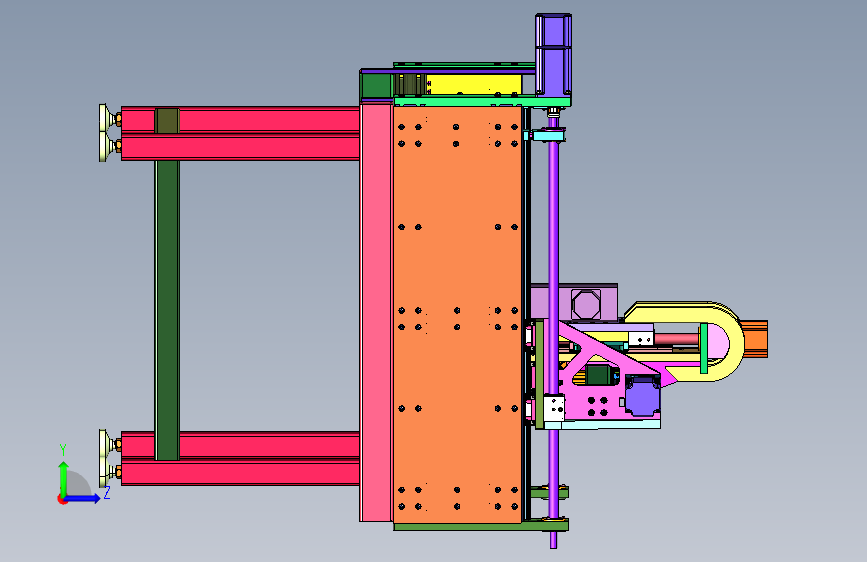Select the yellow block under the top cover

pos(474,85)
